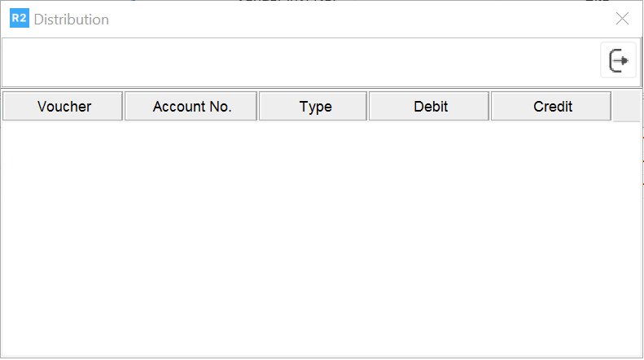Click the R2 application logo icon
The width and height of the screenshot is (644, 360).
click(x=19, y=19)
